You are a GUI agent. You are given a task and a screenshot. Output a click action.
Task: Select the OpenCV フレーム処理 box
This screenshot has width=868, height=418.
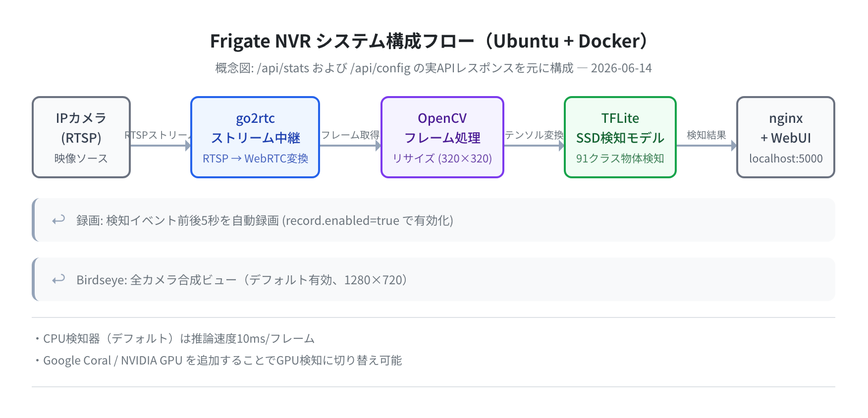442,137
